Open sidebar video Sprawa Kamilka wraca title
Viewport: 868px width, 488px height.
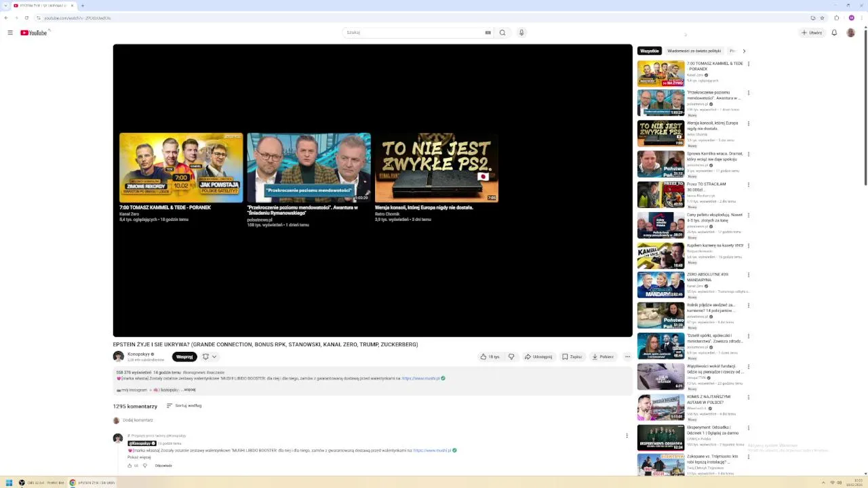tap(715, 157)
